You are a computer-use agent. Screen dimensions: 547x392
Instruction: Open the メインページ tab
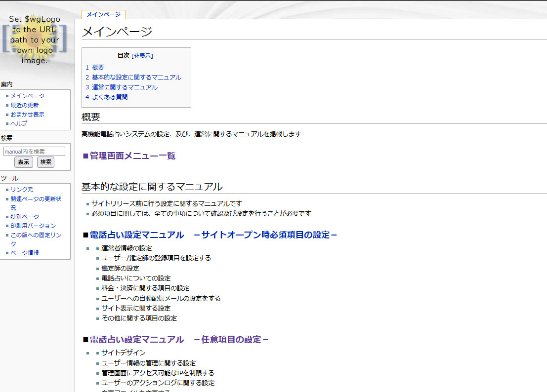(x=103, y=14)
